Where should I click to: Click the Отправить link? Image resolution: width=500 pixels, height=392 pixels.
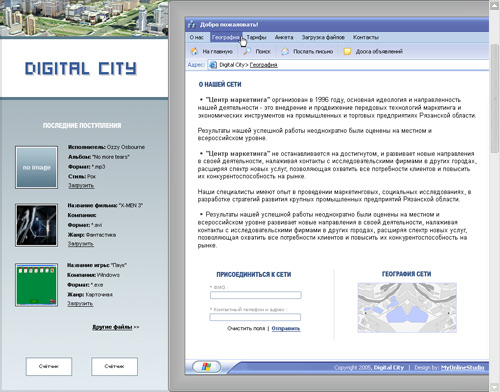coord(286,328)
